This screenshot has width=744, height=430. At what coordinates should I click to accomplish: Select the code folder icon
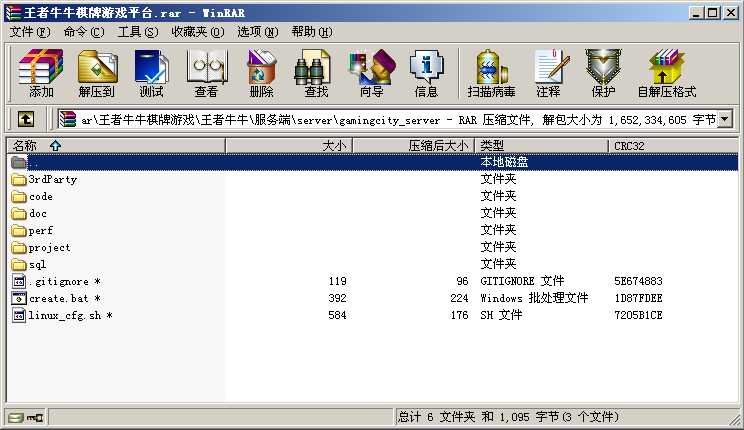(x=19, y=196)
